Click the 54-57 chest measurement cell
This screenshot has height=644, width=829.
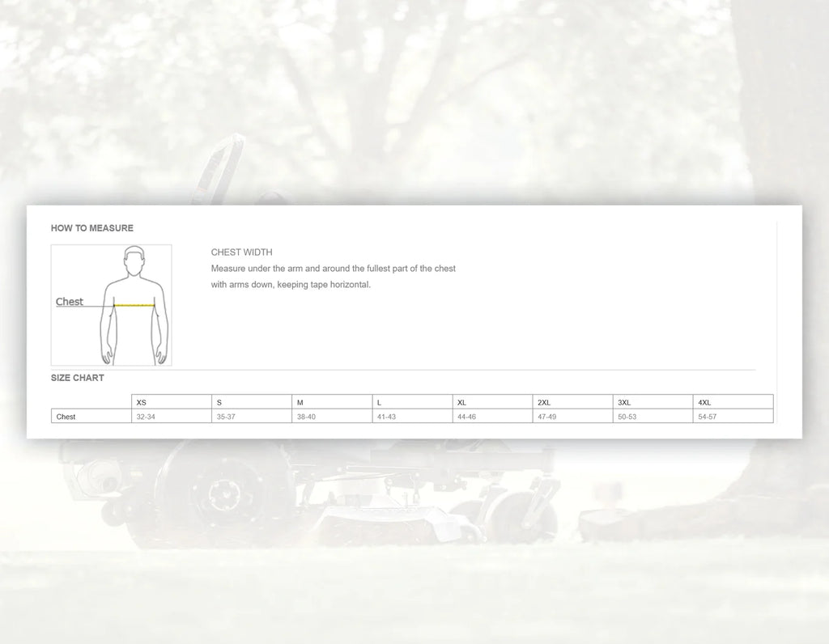coord(733,417)
